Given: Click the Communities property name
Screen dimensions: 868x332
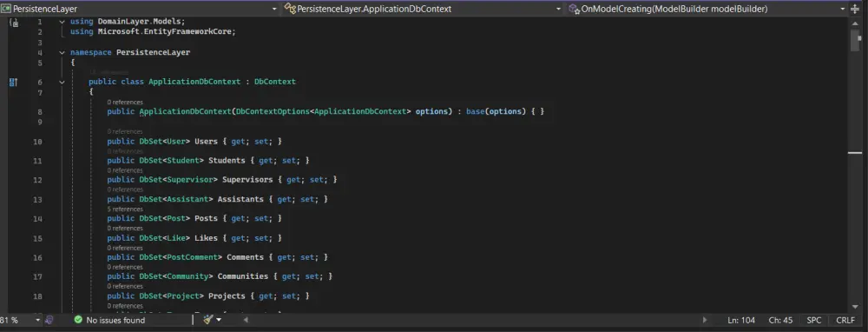Looking at the screenshot, I should coord(242,276).
